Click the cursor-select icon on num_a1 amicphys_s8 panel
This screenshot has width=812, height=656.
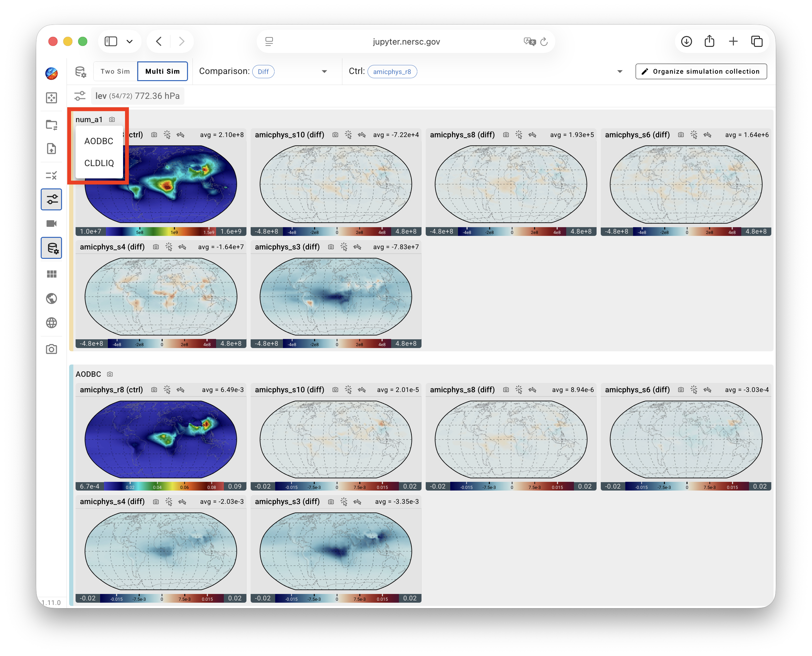click(519, 134)
